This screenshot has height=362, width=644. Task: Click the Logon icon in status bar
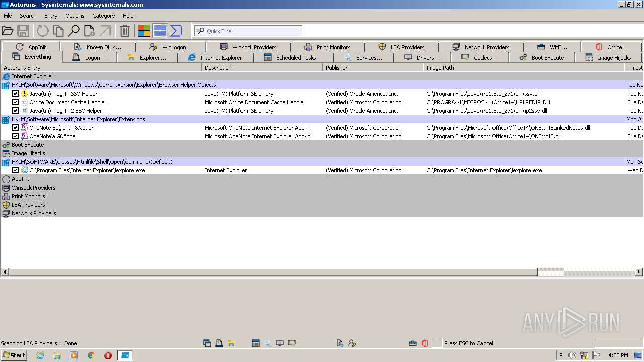click(x=219, y=343)
